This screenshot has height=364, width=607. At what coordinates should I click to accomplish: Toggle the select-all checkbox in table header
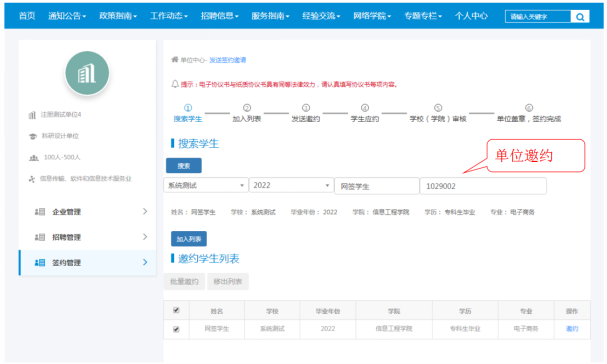pos(176,310)
